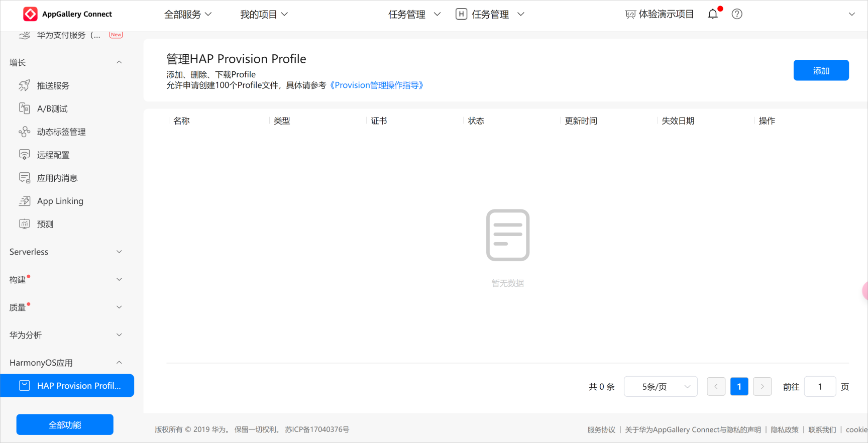The width and height of the screenshot is (868, 443).
Task: Click the 华为支付服务 icon
Action: point(24,35)
